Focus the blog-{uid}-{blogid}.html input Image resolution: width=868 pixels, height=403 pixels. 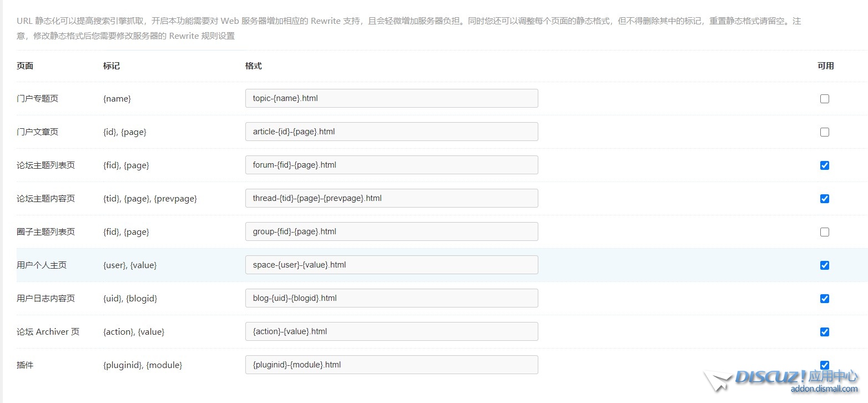click(391, 298)
